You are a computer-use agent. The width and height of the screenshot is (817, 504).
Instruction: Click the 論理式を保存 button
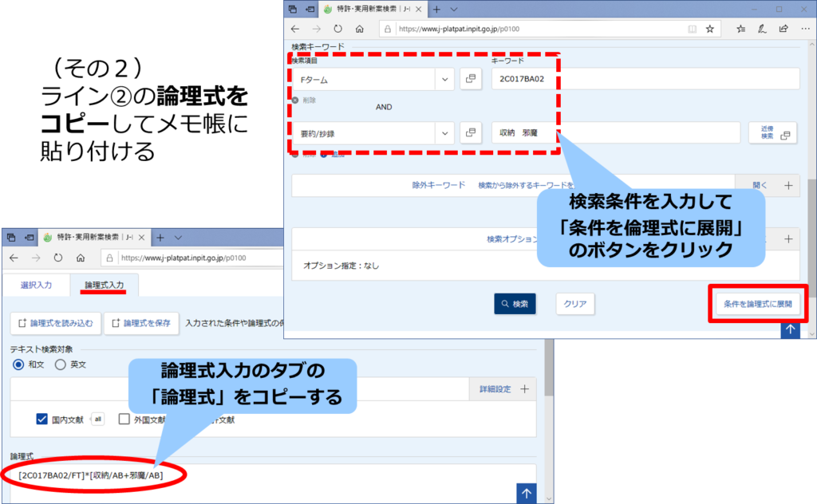click(x=142, y=323)
